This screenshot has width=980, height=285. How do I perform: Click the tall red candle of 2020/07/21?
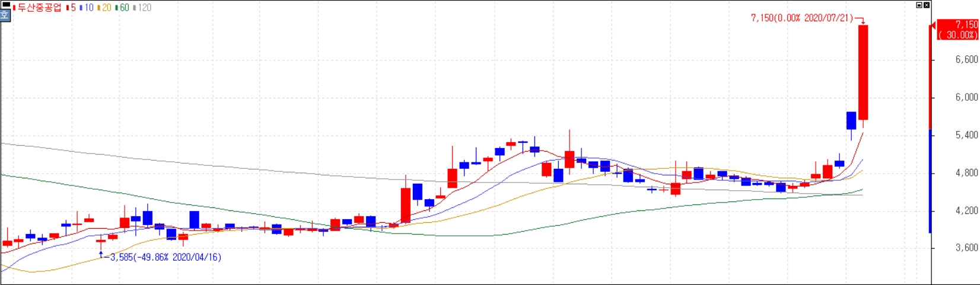pyautogui.click(x=863, y=72)
